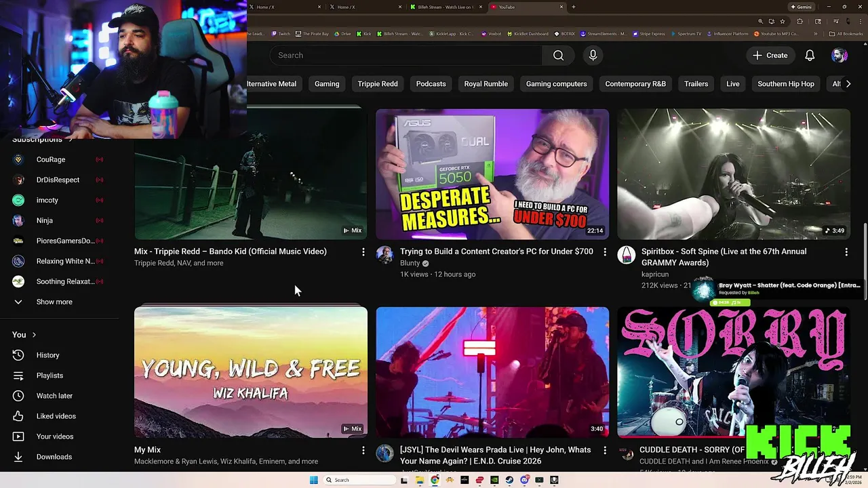868x488 pixels.
Task: Click the Blunty channel avatar
Action: [384, 255]
